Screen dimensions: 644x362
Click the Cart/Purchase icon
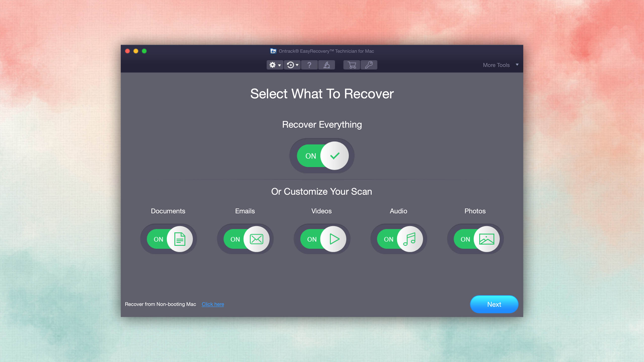pyautogui.click(x=352, y=65)
